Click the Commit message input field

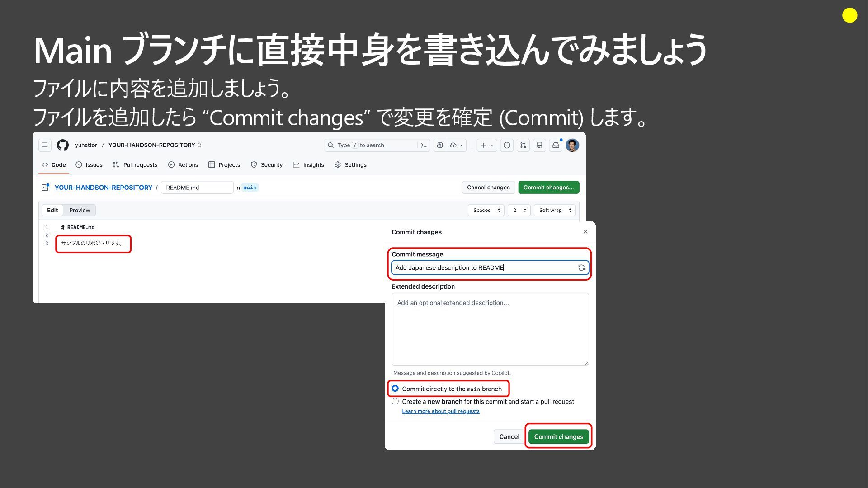click(490, 267)
